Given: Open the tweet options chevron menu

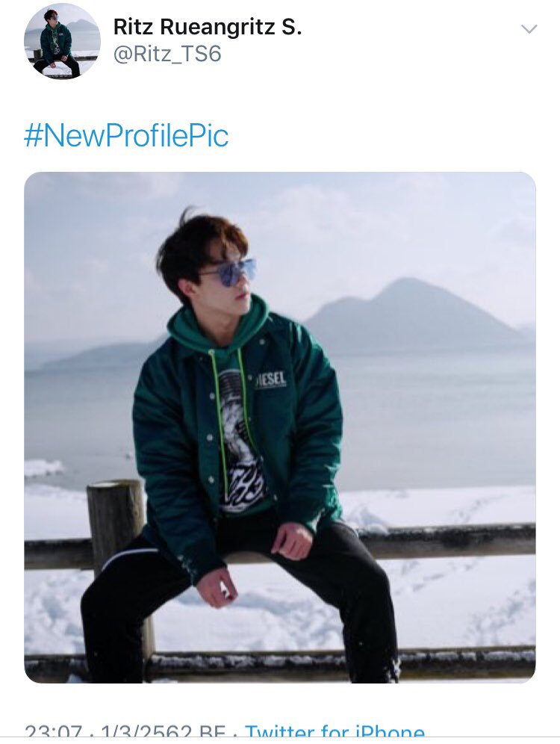Looking at the screenshot, I should coord(529,29).
